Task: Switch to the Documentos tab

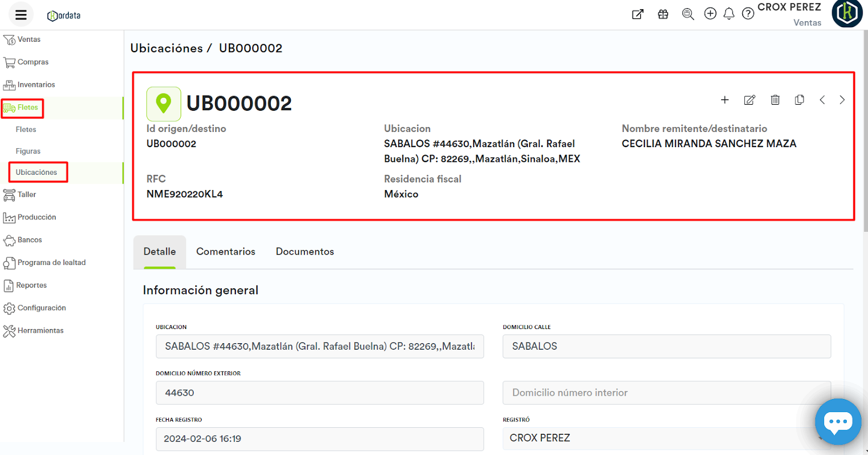Action: click(305, 251)
